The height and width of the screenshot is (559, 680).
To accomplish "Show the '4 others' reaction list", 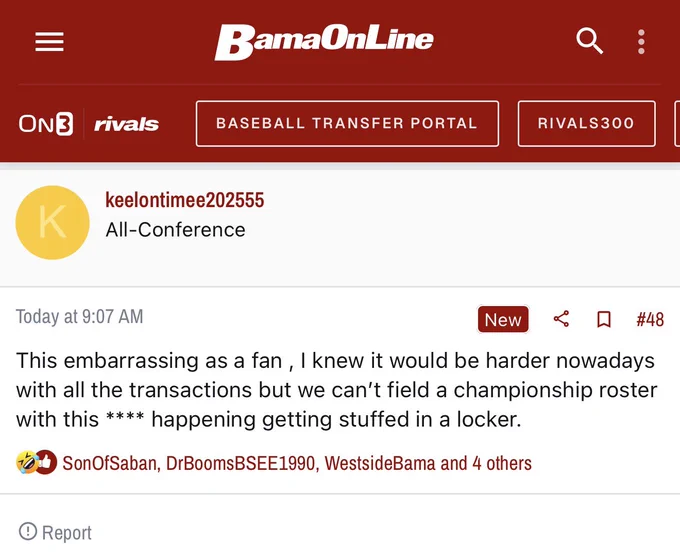I will point(502,463).
